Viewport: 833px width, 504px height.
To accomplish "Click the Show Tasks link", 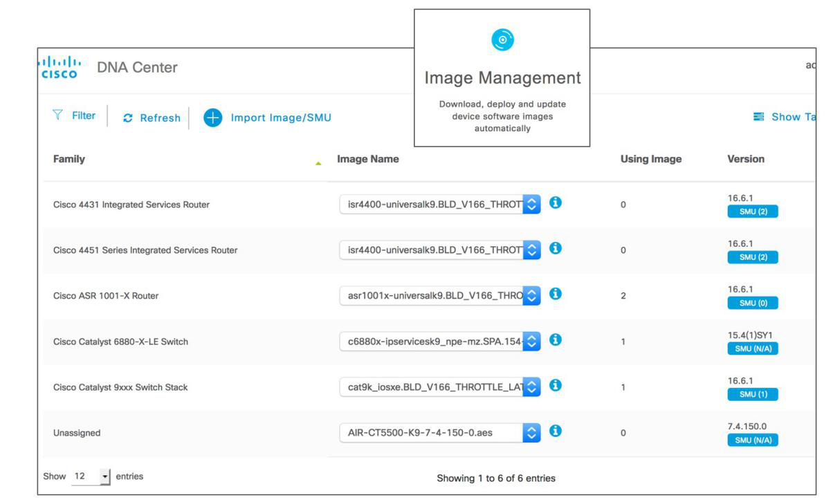I will 793,117.
